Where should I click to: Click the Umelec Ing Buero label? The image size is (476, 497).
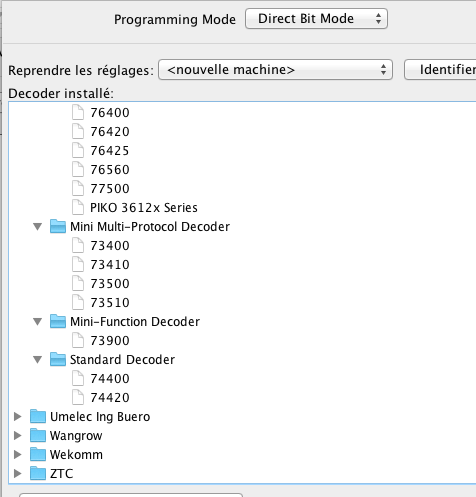click(100, 417)
